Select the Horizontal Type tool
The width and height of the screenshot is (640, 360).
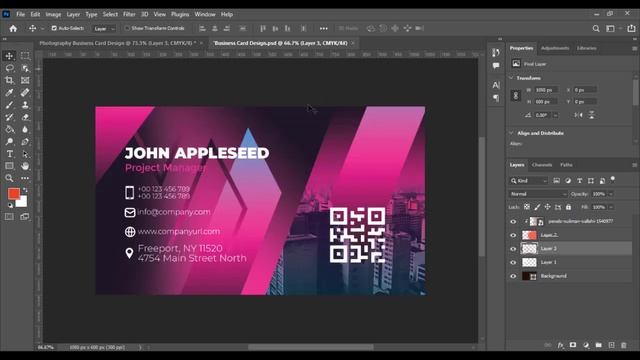(x=9, y=154)
